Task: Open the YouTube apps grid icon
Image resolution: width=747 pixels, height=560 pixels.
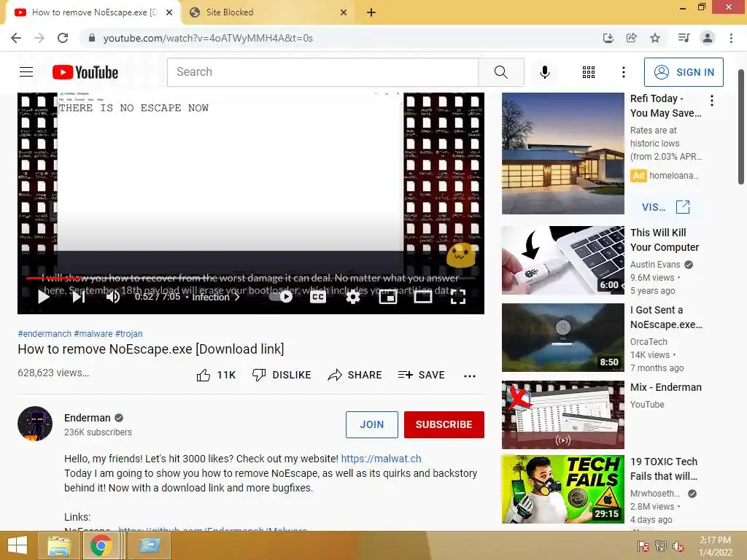Action: tap(589, 72)
